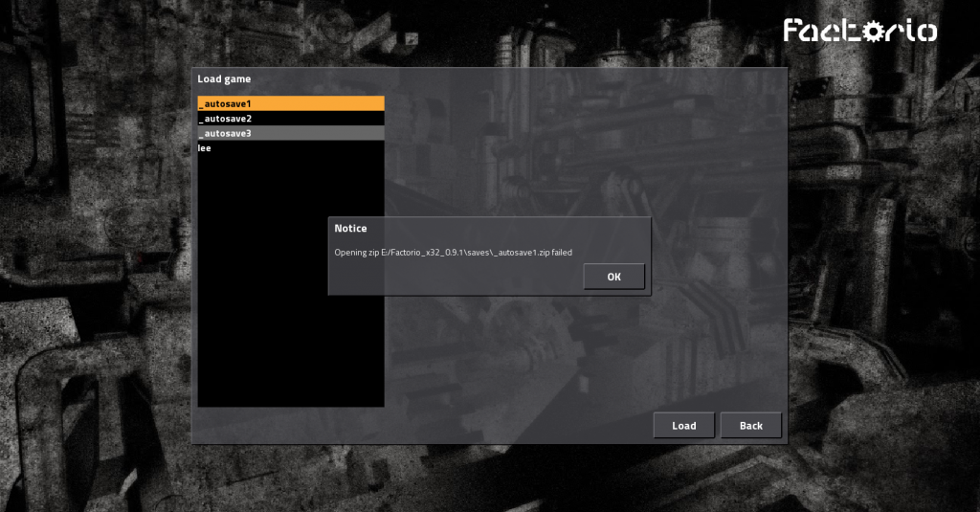Image resolution: width=980 pixels, height=512 pixels.
Task: Click the word failed in the error message
Action: 561,252
